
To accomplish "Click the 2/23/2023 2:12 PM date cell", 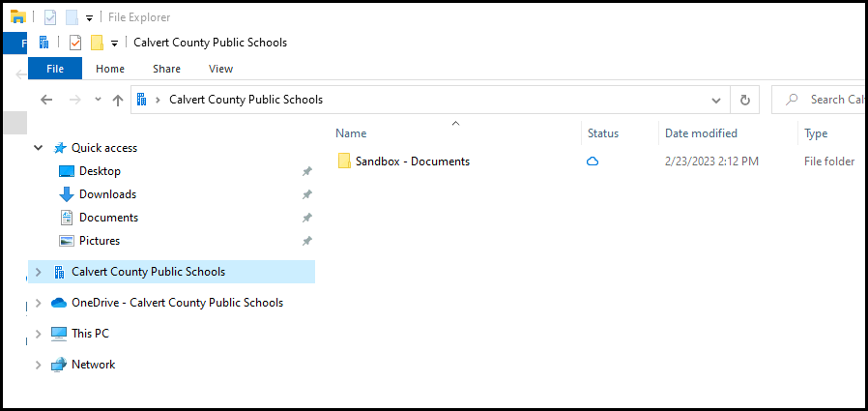I will [x=711, y=161].
